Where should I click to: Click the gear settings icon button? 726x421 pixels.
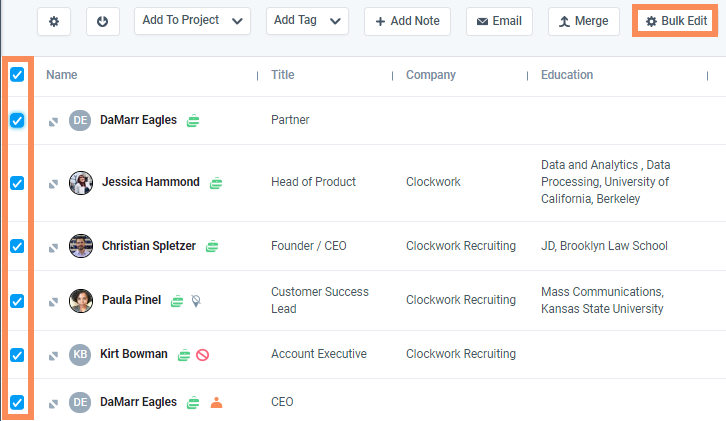(x=53, y=21)
